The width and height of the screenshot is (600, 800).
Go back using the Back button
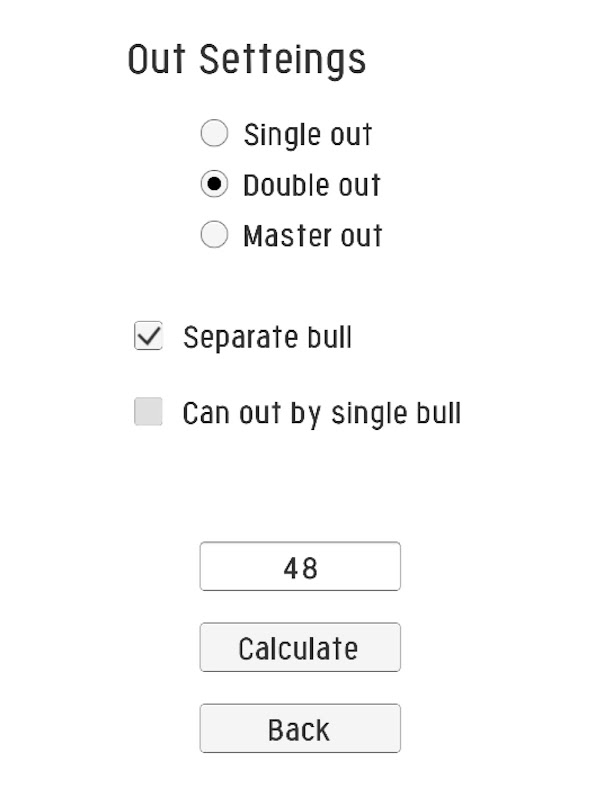[300, 729]
